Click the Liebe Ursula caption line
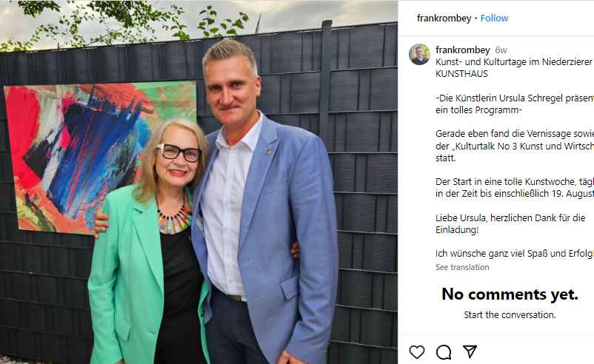 coord(510,218)
